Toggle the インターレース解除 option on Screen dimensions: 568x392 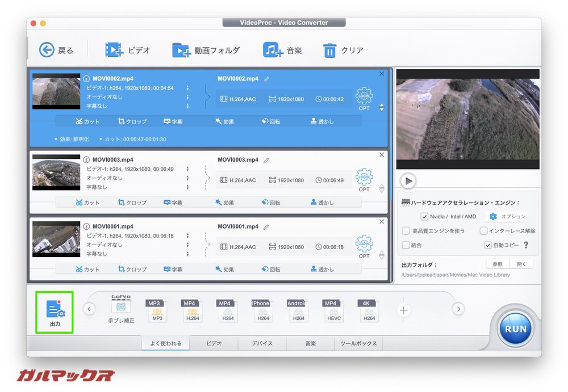[484, 230]
